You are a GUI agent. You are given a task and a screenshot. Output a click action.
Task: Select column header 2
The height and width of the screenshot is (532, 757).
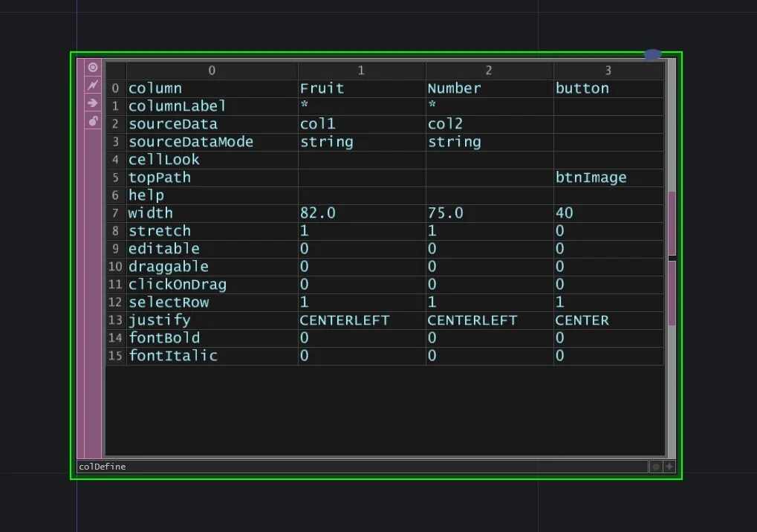click(x=489, y=71)
